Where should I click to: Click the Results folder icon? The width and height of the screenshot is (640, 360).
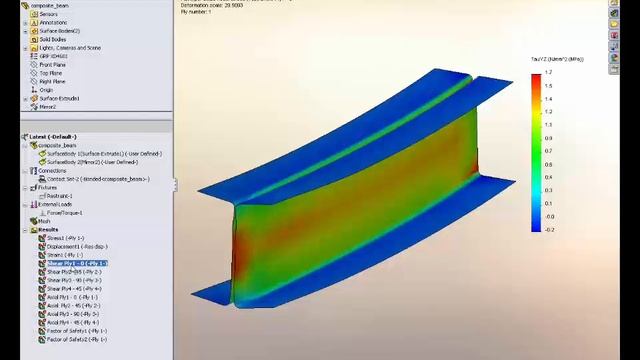pyautogui.click(x=33, y=229)
